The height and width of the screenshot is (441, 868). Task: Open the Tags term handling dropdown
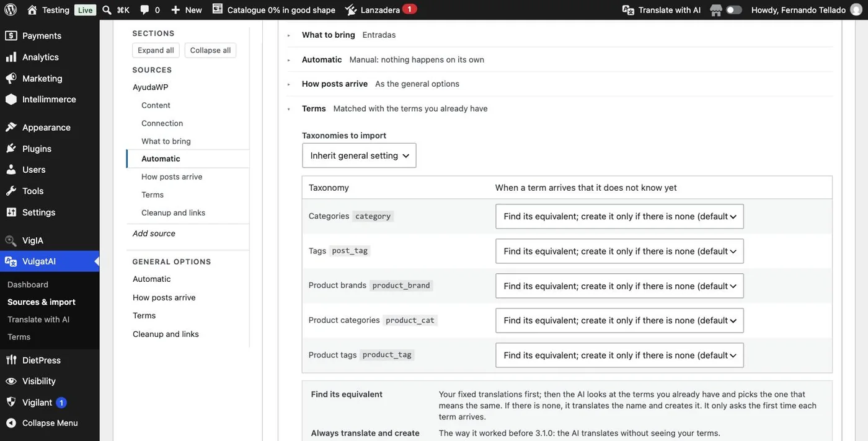click(x=619, y=251)
